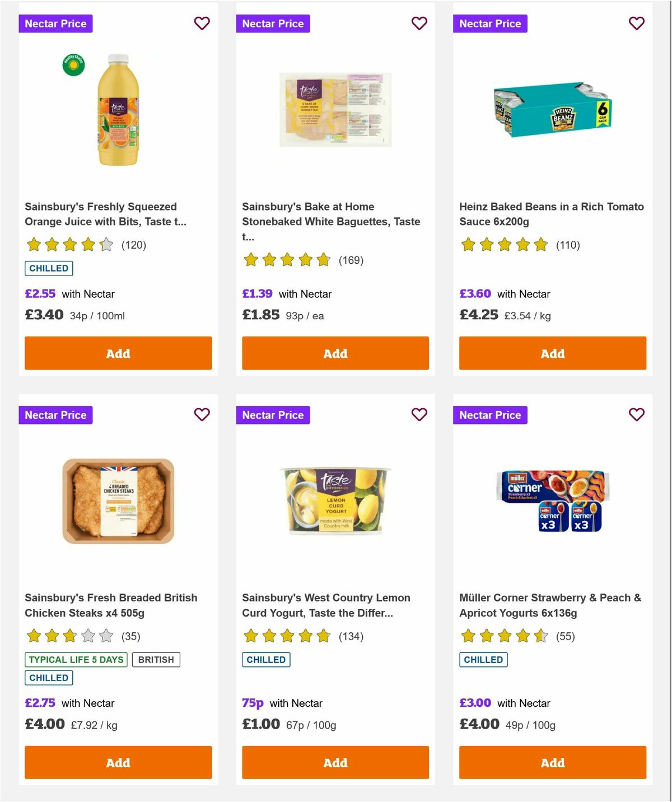Click the heart on the breaded chicken steaks card
The image size is (672, 802).
202,414
